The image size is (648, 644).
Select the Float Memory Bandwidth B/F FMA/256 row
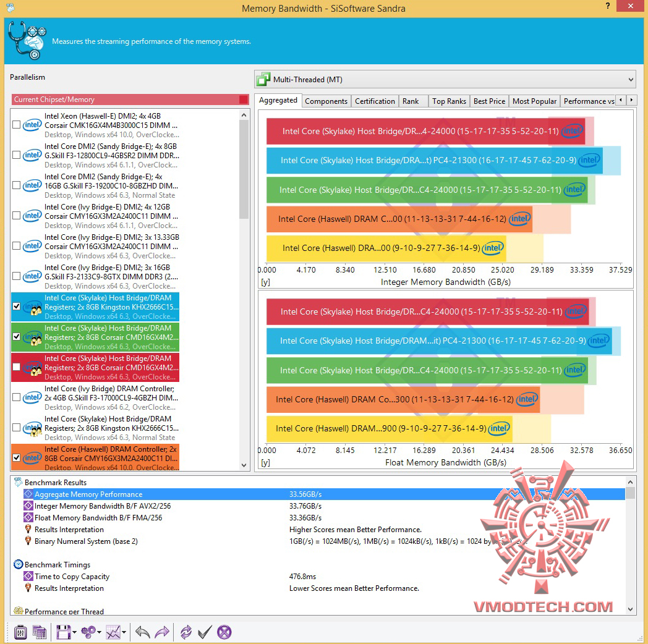[324, 517]
